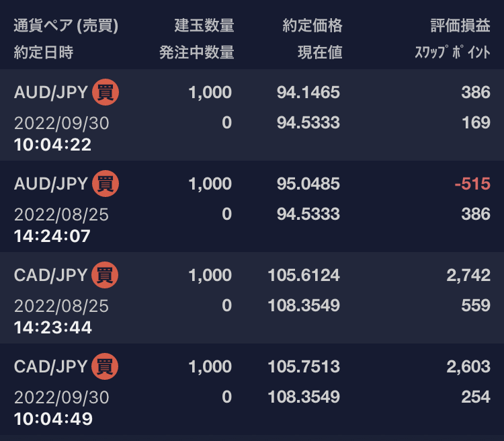
Task: Click buy badge on CAD/JPY 2022/08/25 position
Action: pos(105,275)
